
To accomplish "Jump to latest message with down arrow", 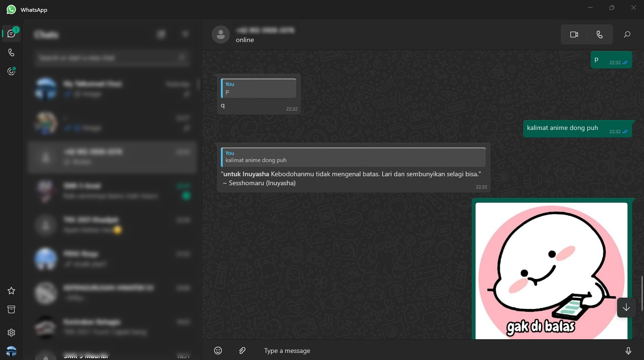I will [x=626, y=308].
